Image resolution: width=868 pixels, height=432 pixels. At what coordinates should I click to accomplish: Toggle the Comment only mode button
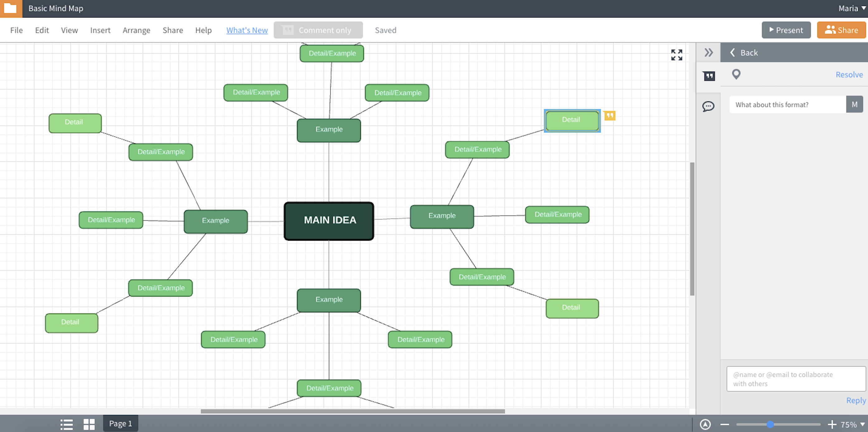click(318, 30)
